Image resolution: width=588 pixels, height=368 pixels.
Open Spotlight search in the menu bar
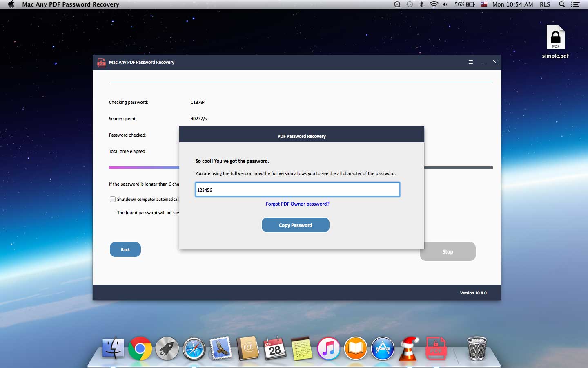pyautogui.click(x=562, y=4)
